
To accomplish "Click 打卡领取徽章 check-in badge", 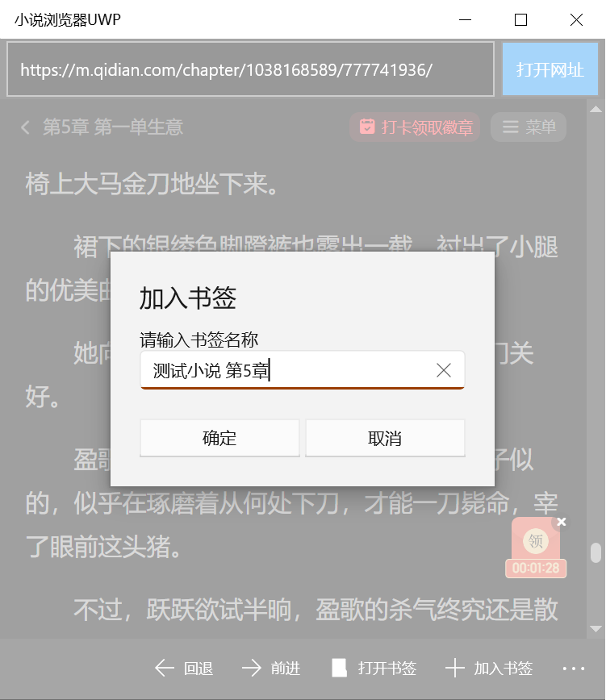I will (x=415, y=127).
